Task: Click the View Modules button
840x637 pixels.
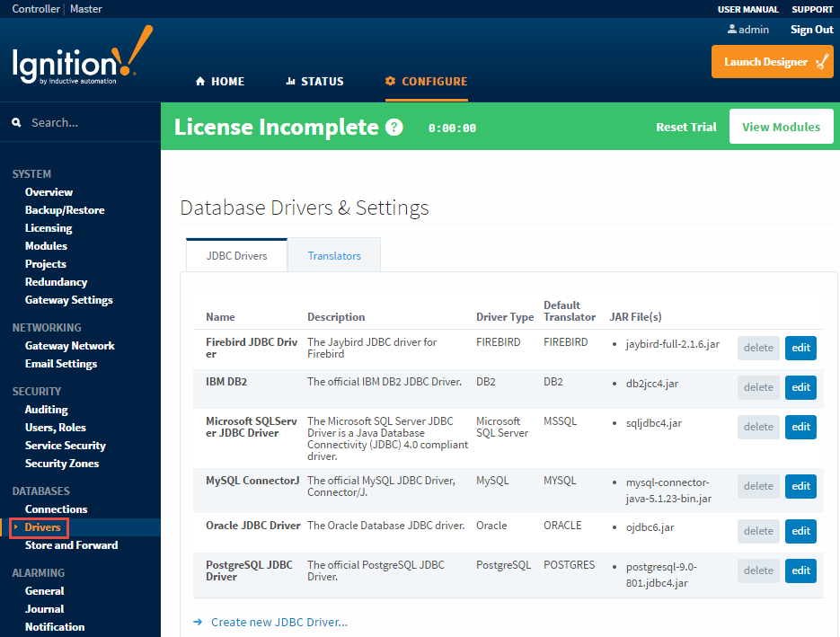Action: pyautogui.click(x=781, y=127)
